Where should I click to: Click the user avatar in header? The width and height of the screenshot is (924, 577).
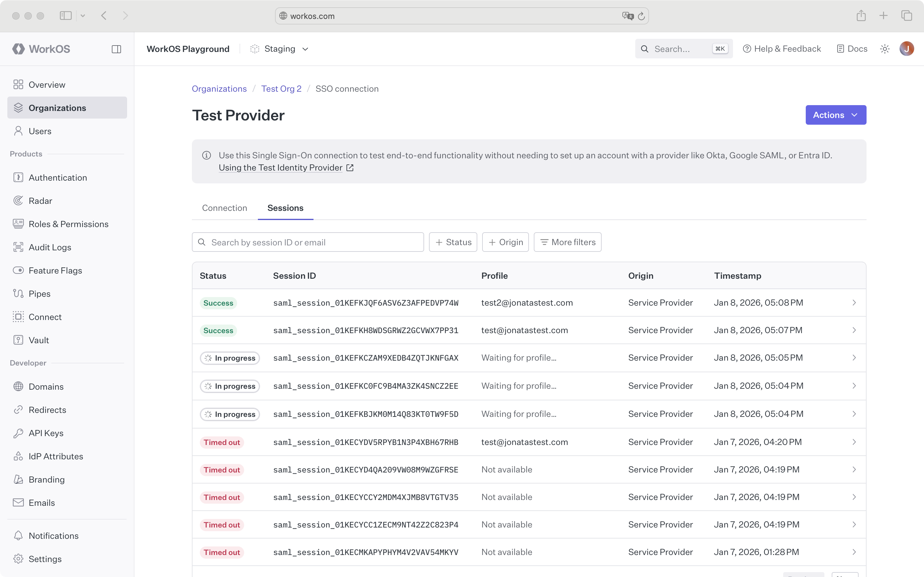click(x=907, y=49)
